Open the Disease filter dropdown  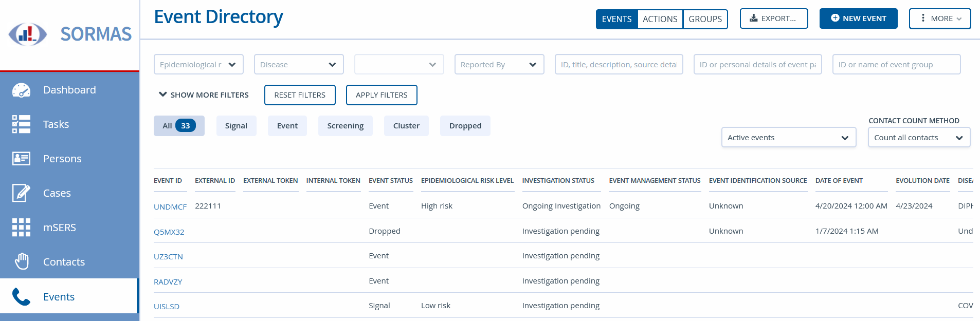298,65
